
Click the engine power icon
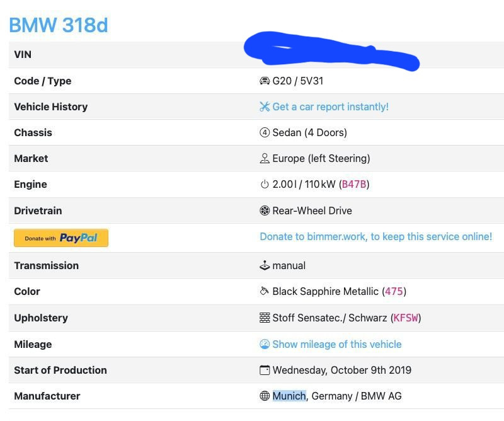tap(264, 184)
